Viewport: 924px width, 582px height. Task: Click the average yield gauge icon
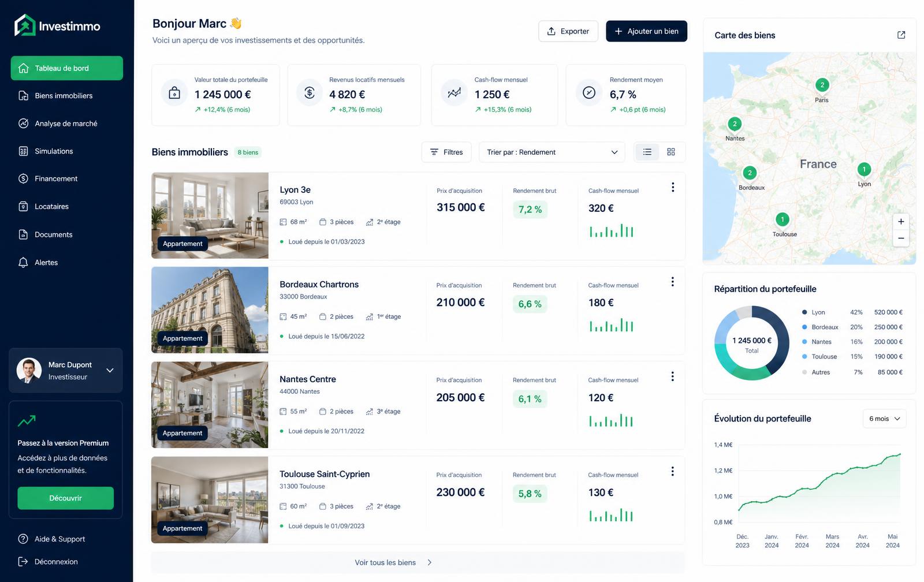(x=589, y=93)
